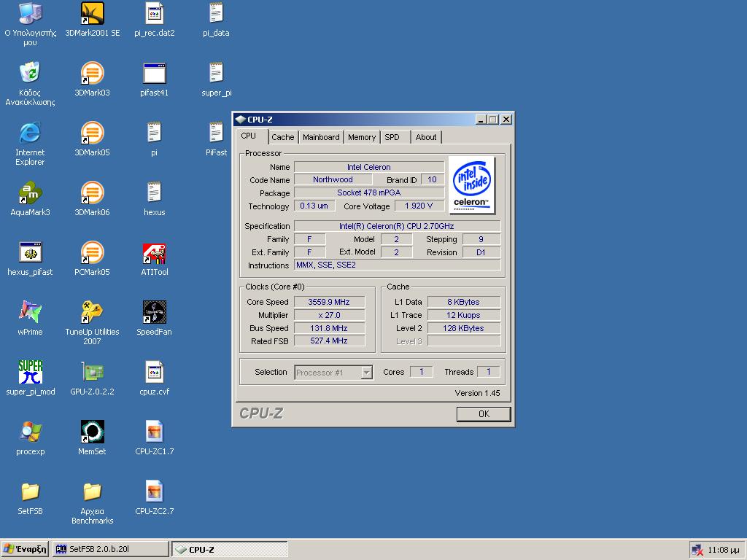
Task: Click the Intel Inside Celeron logo
Action: 472,184
